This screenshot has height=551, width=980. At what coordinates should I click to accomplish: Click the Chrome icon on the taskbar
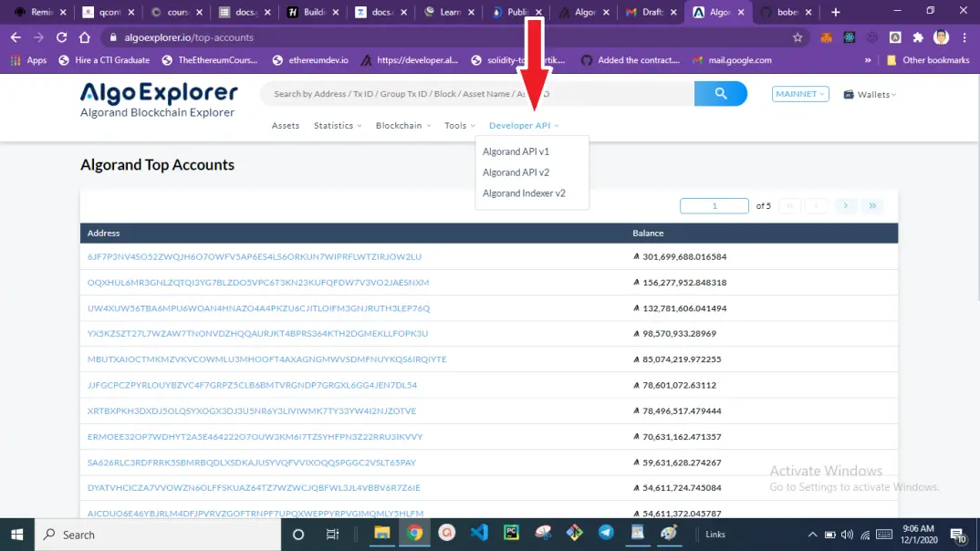tap(414, 534)
